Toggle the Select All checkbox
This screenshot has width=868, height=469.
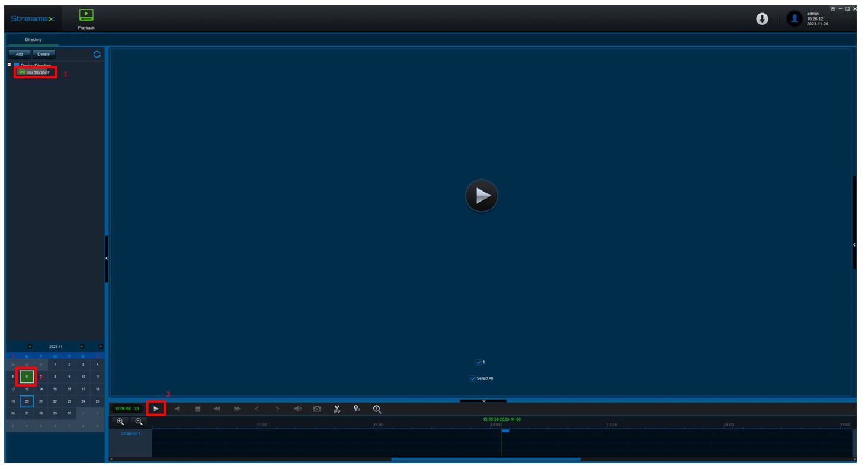click(x=472, y=378)
